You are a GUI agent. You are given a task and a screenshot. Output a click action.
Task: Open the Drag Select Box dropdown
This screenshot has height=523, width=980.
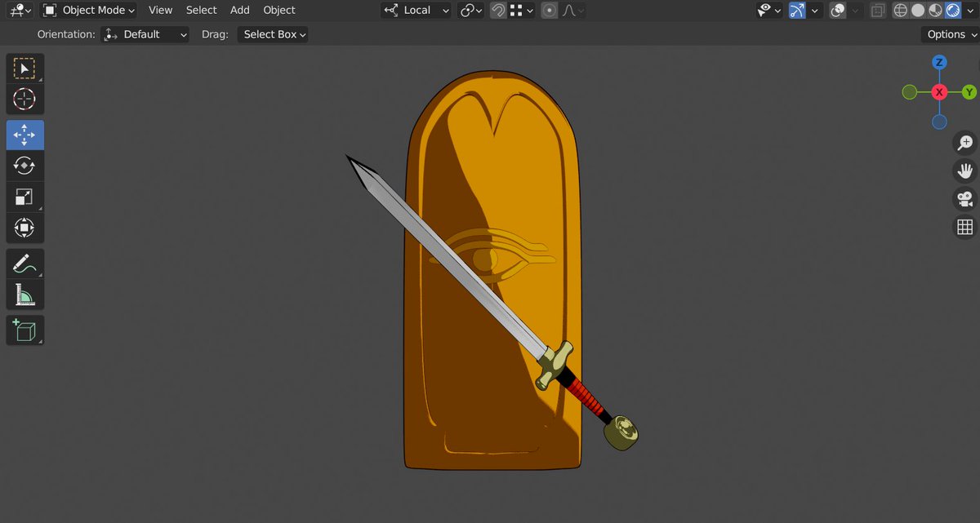click(274, 34)
